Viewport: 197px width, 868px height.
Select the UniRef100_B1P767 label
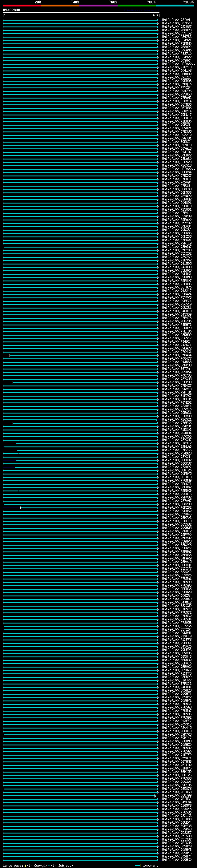177,396
